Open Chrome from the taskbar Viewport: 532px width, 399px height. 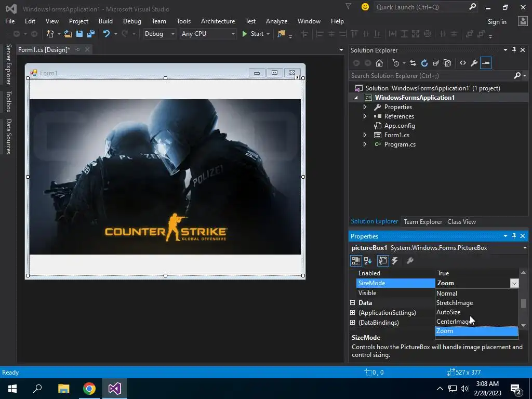click(x=89, y=389)
